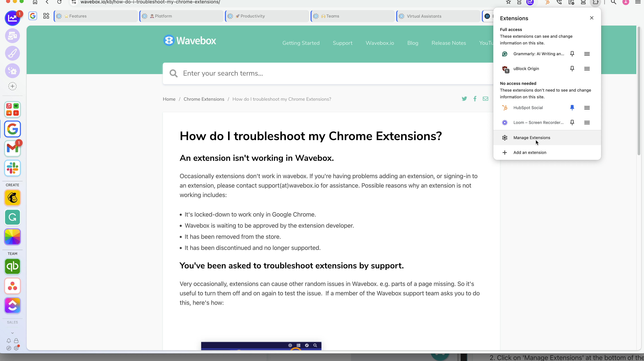Share article via Facebook icon
This screenshot has height=361, width=644.
tap(475, 99)
